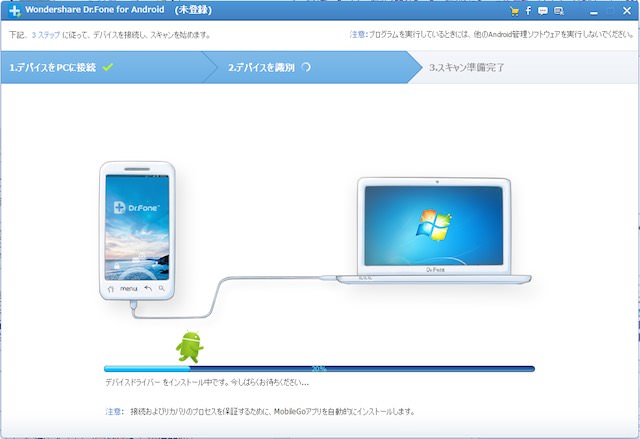Close the Dr.Fone window
The width and height of the screenshot is (640, 439).
pyautogui.click(x=627, y=11)
